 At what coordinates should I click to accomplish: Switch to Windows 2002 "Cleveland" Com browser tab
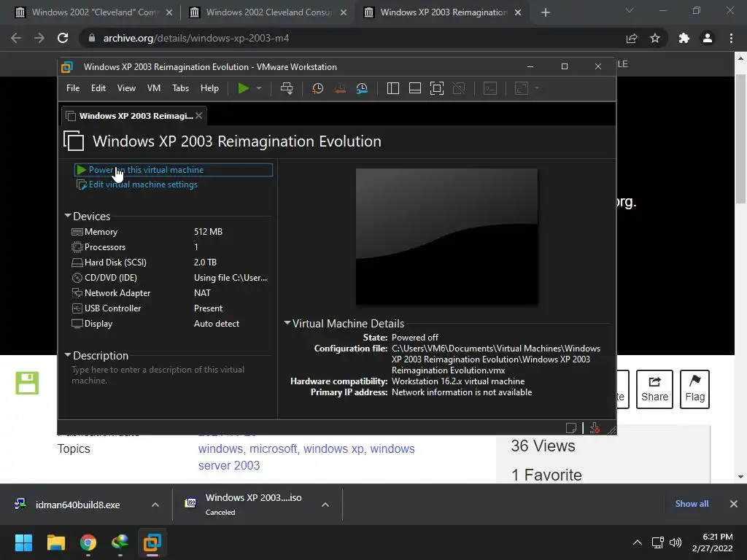coord(93,12)
